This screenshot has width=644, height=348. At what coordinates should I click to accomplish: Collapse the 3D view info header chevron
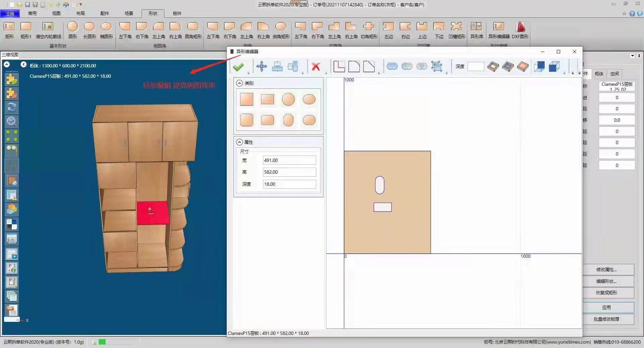(7, 64)
